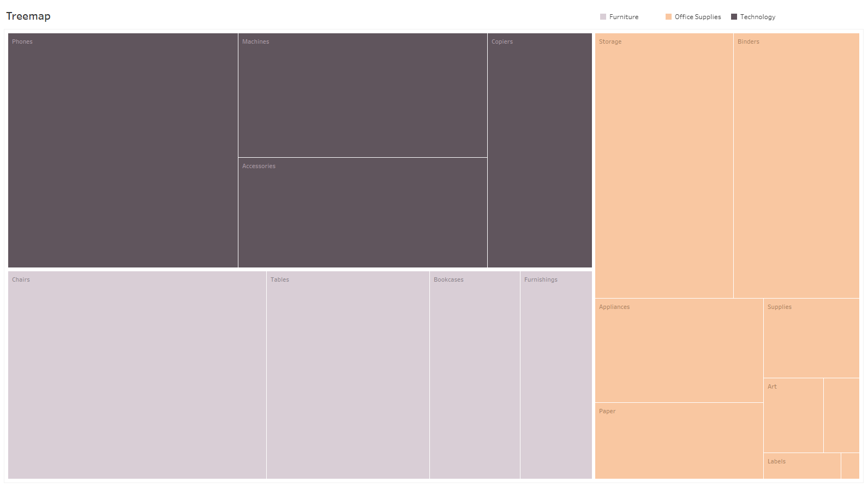
Task: Select the Tables treemap tile
Action: 348,375
